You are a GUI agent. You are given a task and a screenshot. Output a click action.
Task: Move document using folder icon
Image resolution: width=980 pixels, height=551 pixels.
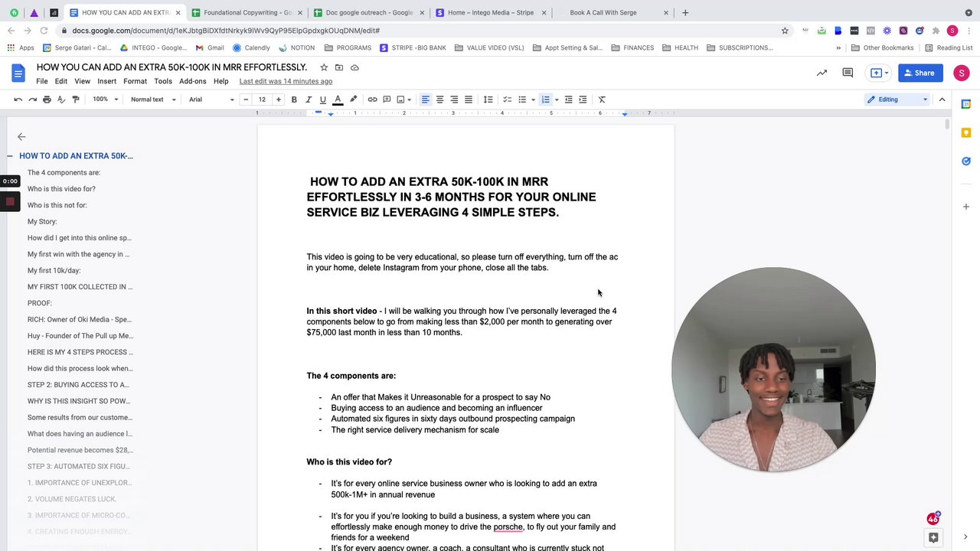(x=339, y=67)
